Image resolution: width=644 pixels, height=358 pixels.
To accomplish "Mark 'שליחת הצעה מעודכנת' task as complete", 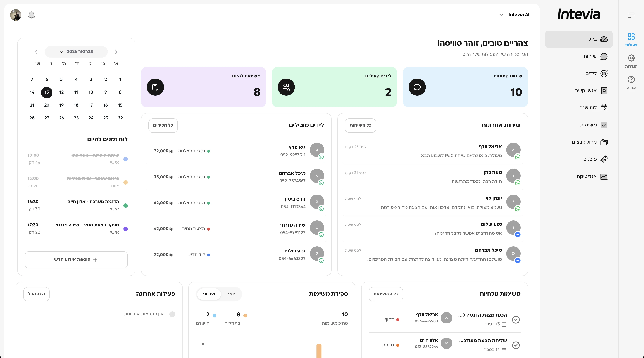I will pos(516,345).
